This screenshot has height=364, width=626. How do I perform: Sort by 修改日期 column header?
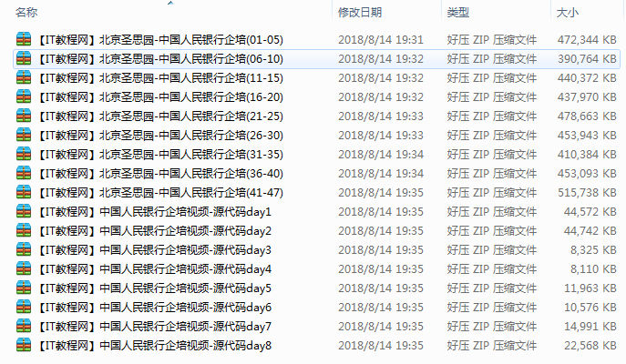(x=360, y=13)
